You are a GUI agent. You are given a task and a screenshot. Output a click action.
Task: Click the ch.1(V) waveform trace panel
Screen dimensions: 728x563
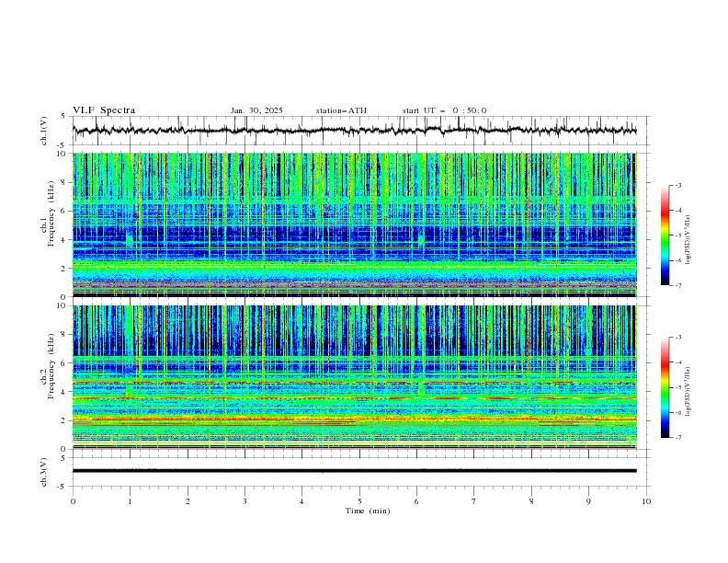point(361,131)
